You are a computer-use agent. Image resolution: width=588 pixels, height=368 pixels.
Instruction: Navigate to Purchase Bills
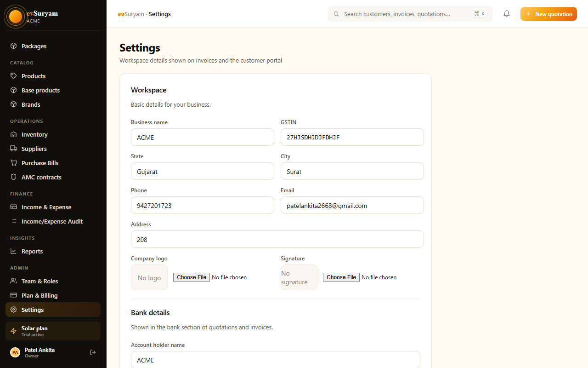click(53, 163)
